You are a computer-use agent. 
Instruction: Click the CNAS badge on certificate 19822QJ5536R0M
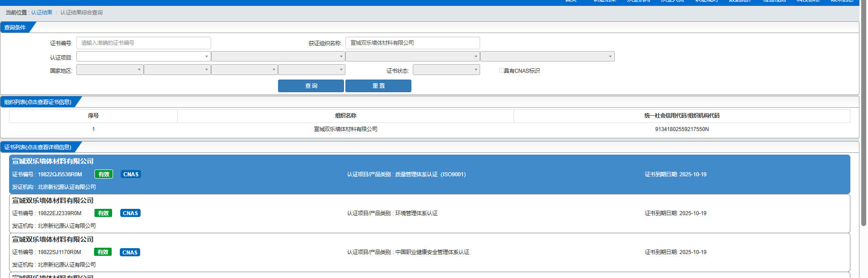click(x=131, y=174)
